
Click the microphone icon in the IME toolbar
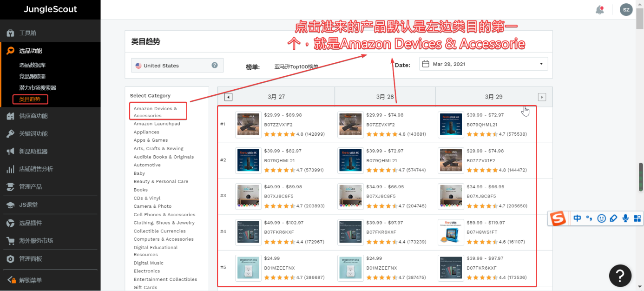point(625,218)
